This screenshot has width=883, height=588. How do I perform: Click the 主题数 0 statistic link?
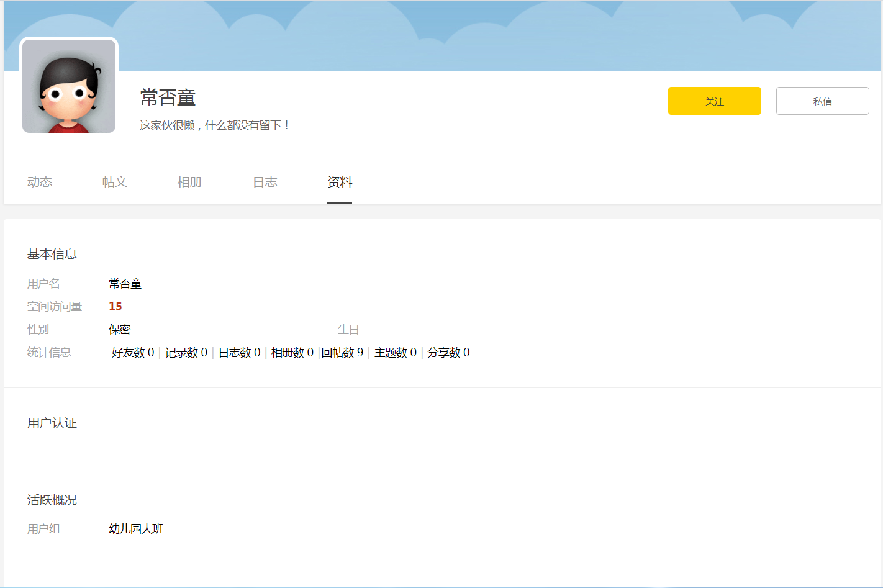click(x=396, y=353)
